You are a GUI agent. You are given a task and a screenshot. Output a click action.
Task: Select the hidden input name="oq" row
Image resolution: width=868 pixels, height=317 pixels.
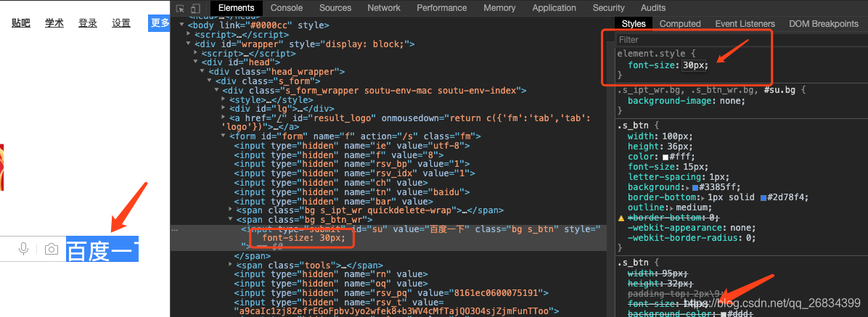click(x=330, y=284)
